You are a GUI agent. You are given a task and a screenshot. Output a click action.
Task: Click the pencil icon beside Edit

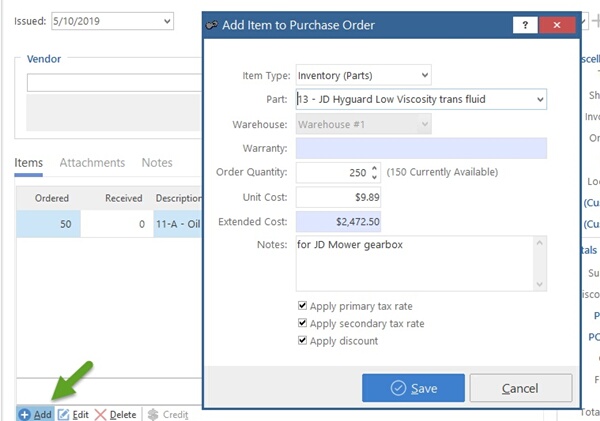pyautogui.click(x=63, y=414)
